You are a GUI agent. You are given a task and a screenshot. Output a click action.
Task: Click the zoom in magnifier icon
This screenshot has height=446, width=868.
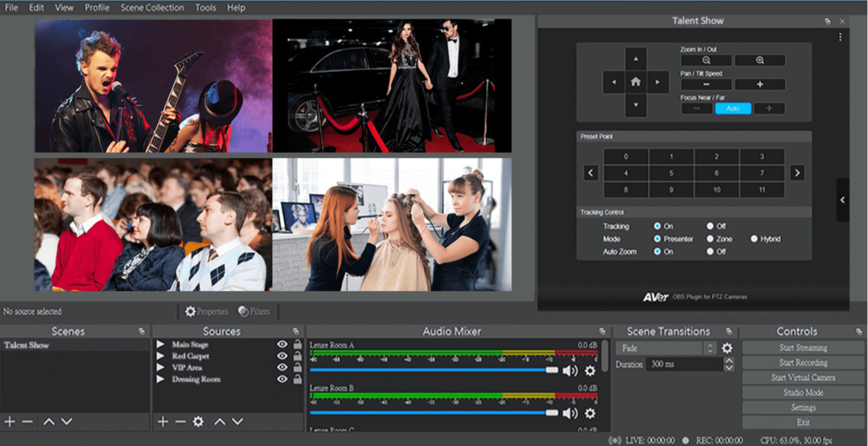(760, 60)
